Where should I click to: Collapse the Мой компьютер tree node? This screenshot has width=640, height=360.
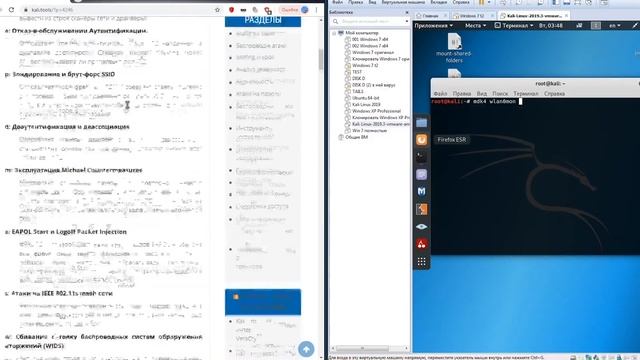(x=334, y=33)
